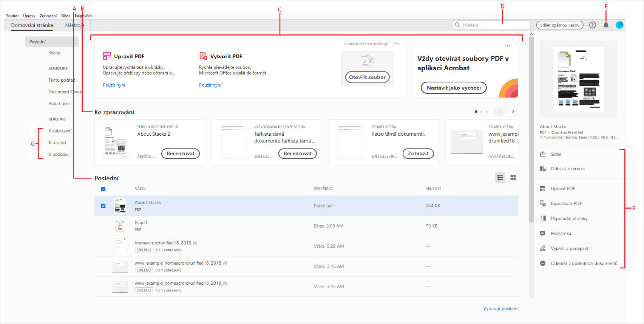Click the Sdílet share icon in right panel
This screenshot has height=324, width=644.
[543, 154]
